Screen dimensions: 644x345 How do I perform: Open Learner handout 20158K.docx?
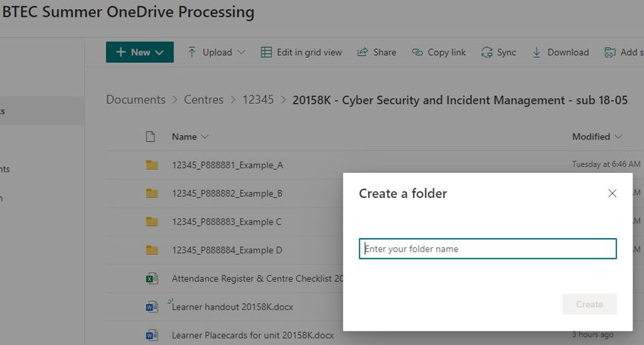click(233, 307)
